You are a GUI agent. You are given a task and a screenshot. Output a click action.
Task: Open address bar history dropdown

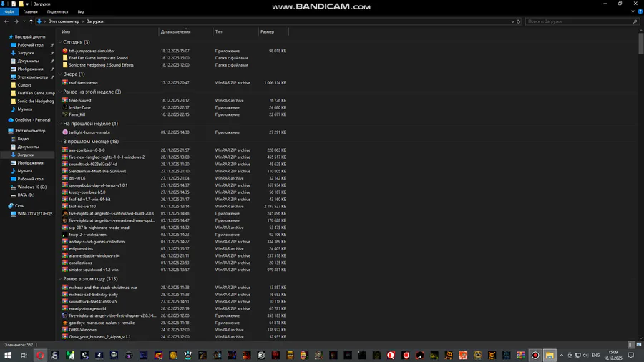tap(512, 21)
